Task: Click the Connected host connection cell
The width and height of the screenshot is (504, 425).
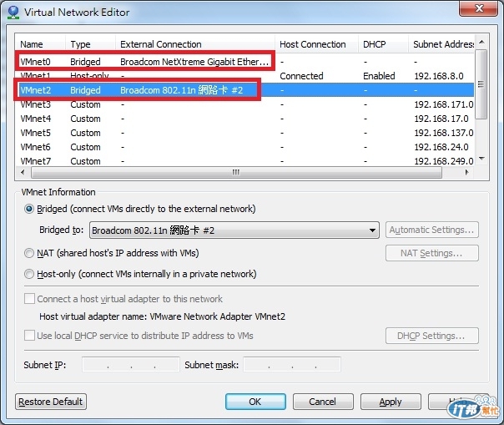Action: [x=301, y=76]
